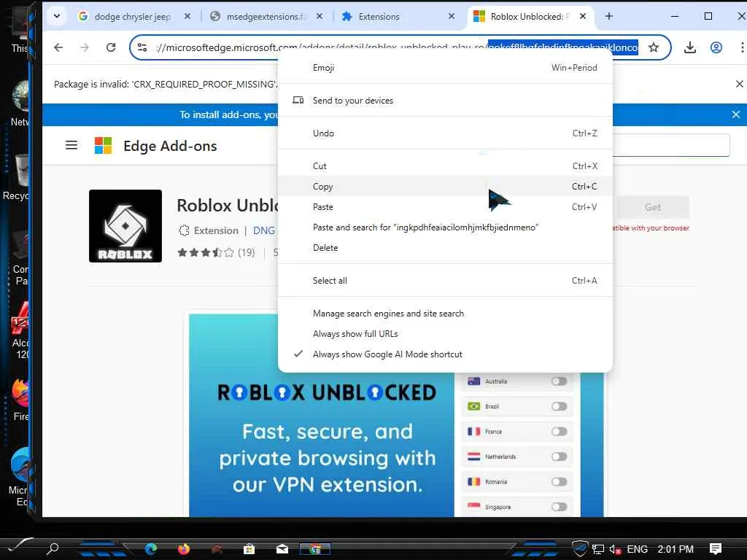
Task: Click the Roblox extension logo thumbnail
Action: click(125, 226)
